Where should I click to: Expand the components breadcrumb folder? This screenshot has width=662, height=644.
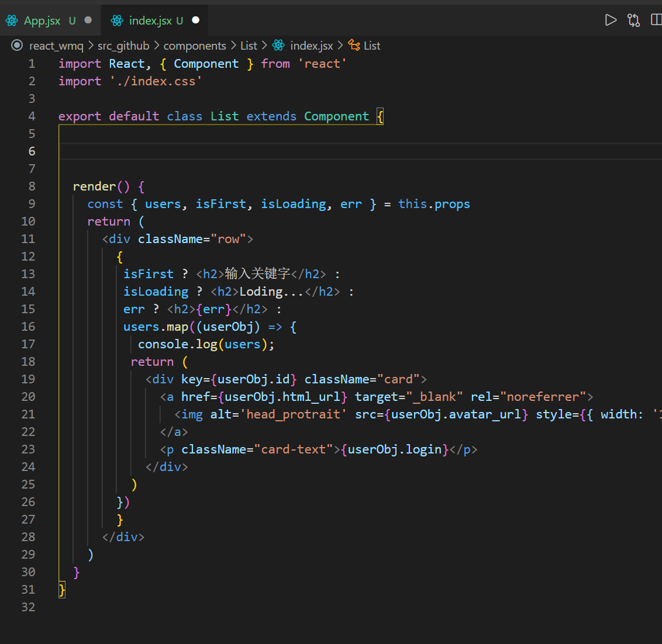[194, 46]
